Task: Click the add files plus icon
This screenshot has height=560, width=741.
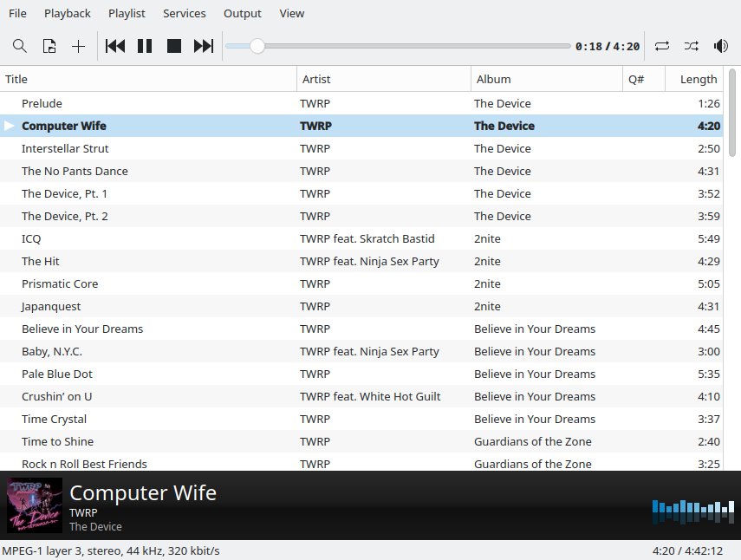Action: click(79, 46)
